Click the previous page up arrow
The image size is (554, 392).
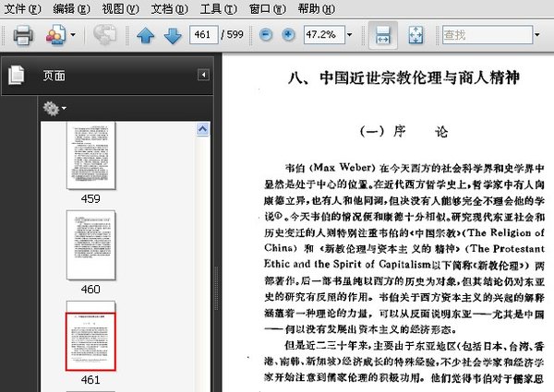(145, 35)
